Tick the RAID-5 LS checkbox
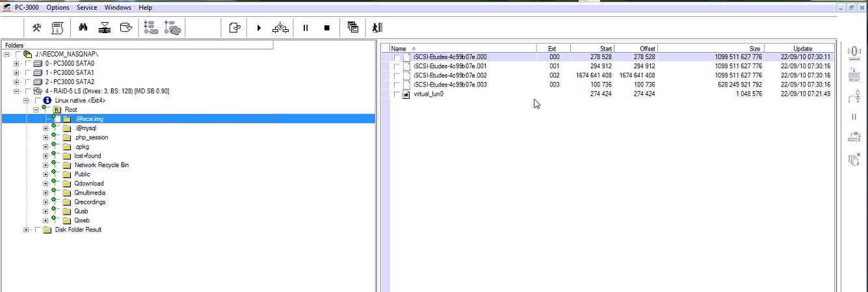The width and height of the screenshot is (868, 292). [27, 91]
